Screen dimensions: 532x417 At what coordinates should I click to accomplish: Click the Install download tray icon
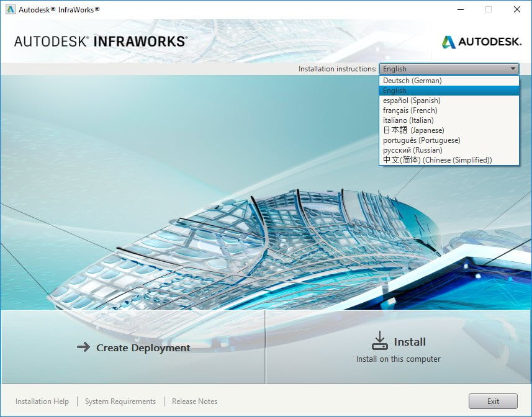[x=380, y=341]
